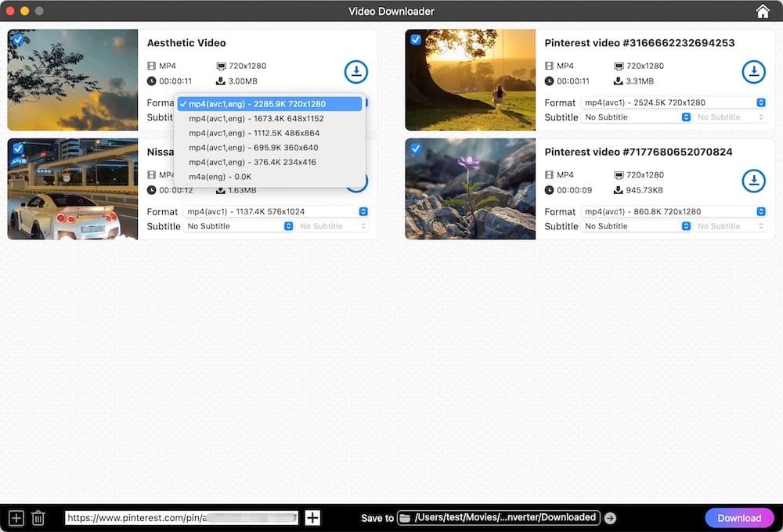Download Pinterest video #7177680652070824 via its download icon

[x=754, y=181]
